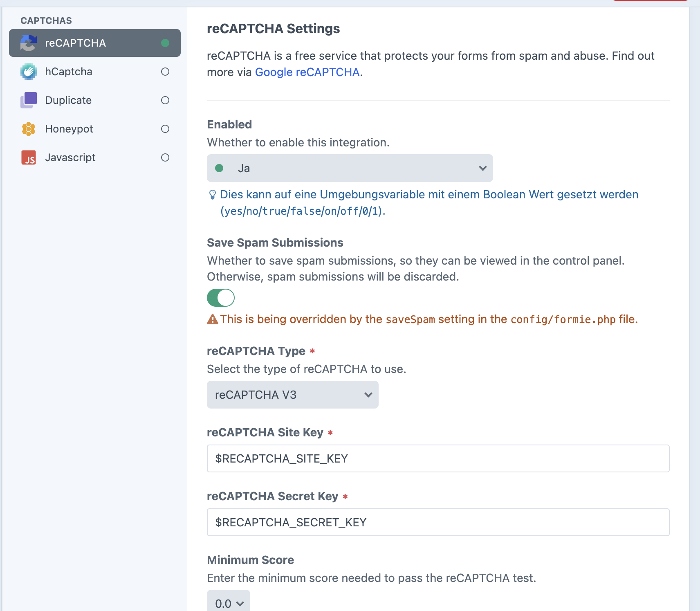Click the status circle next to hCaptcha
The height and width of the screenshot is (611, 700).
click(x=165, y=72)
